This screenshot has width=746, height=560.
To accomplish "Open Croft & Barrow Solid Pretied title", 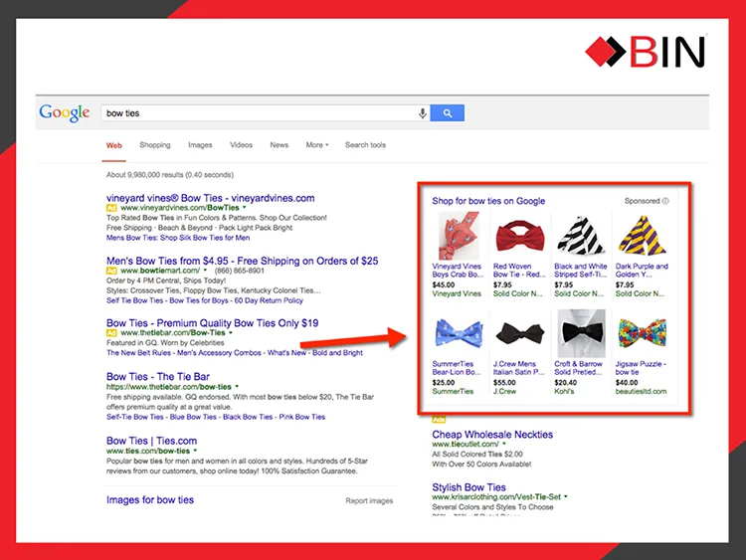I will [x=578, y=368].
